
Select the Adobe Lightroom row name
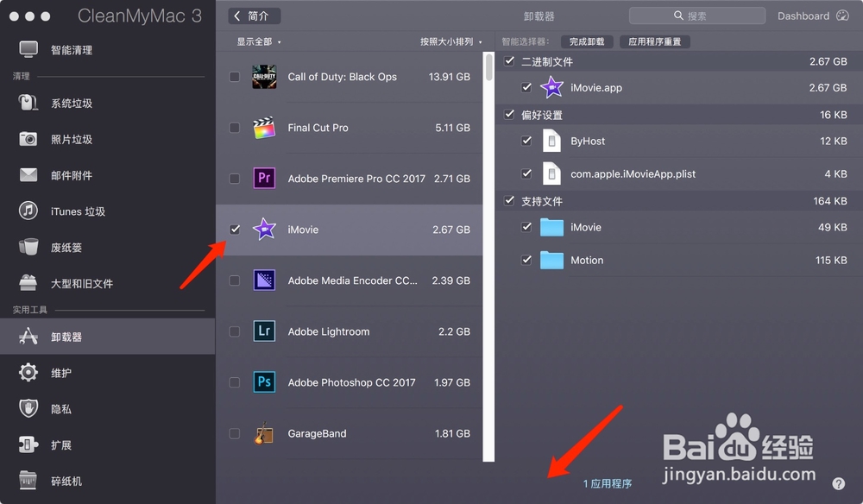329,331
